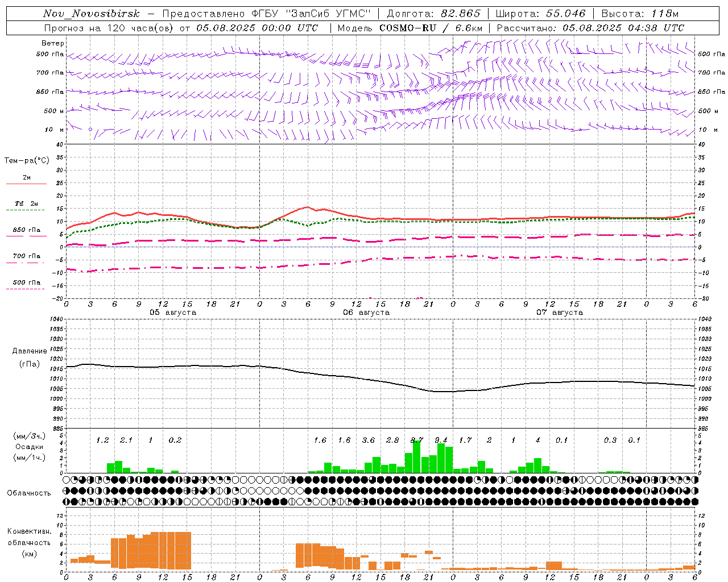Click the 3-hour precipitation value 8.7
The width and height of the screenshot is (728, 582).
click(417, 440)
